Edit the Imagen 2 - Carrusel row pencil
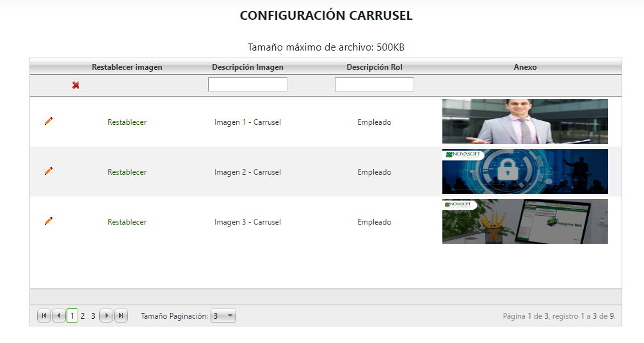This screenshot has width=644, height=343. click(x=49, y=171)
